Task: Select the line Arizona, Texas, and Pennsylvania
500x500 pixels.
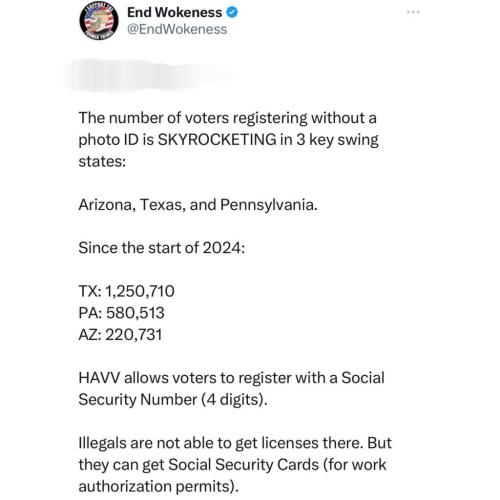Action: pyautogui.click(x=198, y=204)
